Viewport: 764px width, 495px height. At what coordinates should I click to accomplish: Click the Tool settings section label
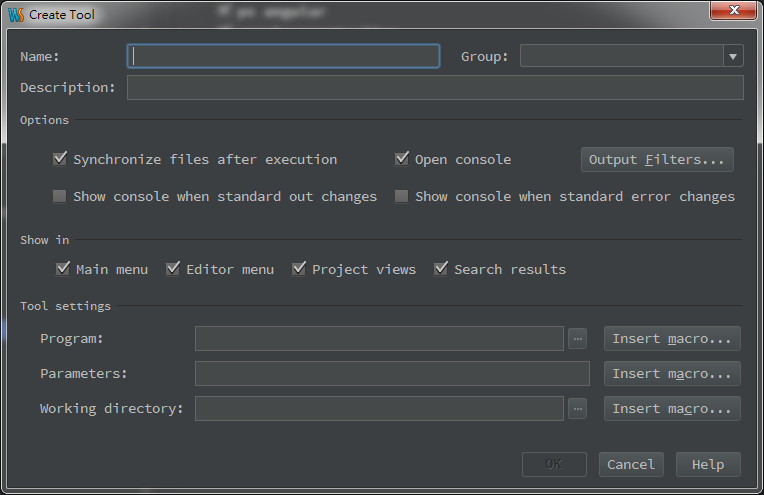(x=65, y=306)
